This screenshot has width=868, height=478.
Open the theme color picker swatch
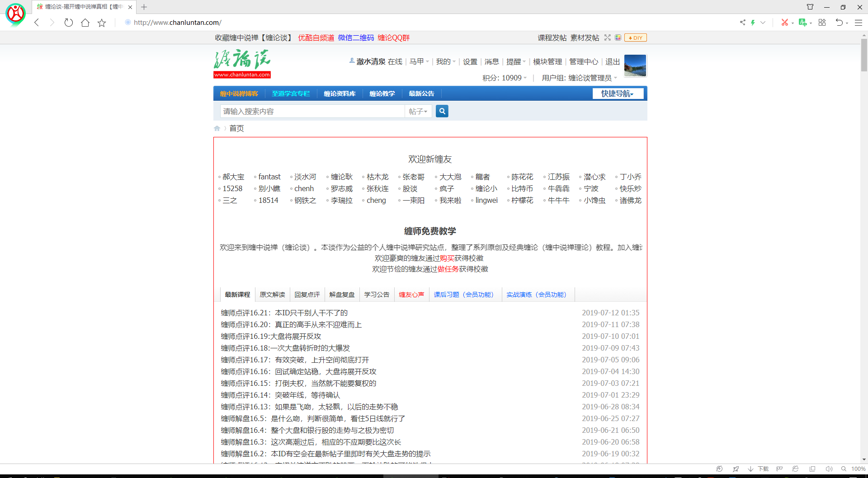[x=618, y=37]
